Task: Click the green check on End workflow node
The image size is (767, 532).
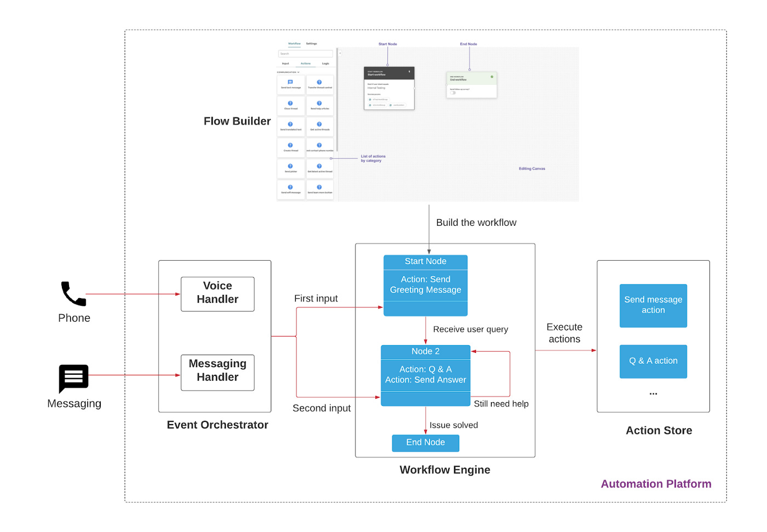Action: click(x=492, y=77)
